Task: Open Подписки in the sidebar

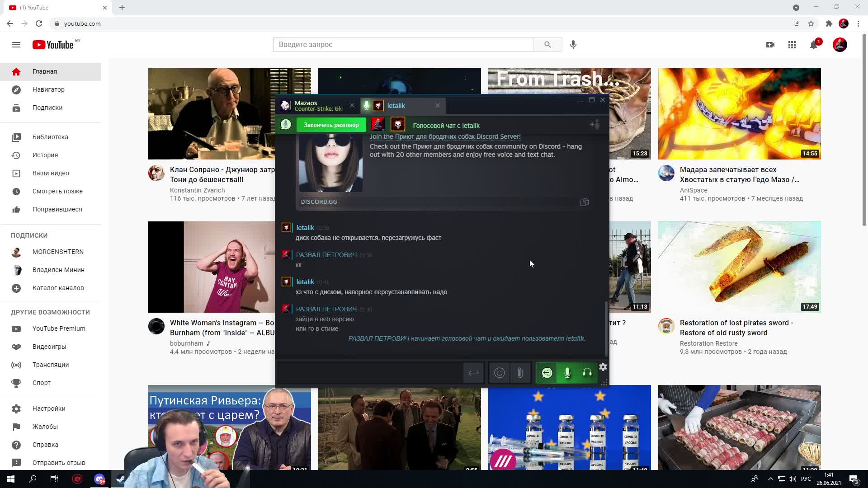Action: pyautogui.click(x=51, y=108)
